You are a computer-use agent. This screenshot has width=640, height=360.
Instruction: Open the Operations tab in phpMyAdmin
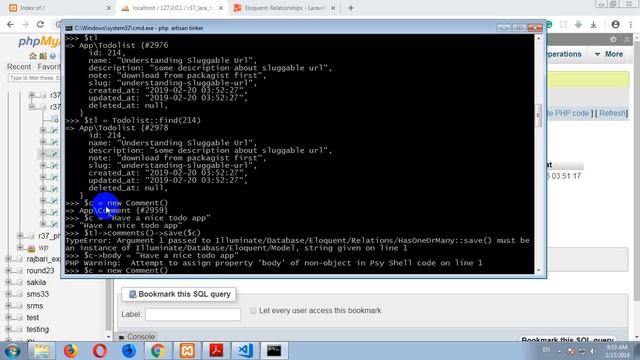click(x=564, y=54)
